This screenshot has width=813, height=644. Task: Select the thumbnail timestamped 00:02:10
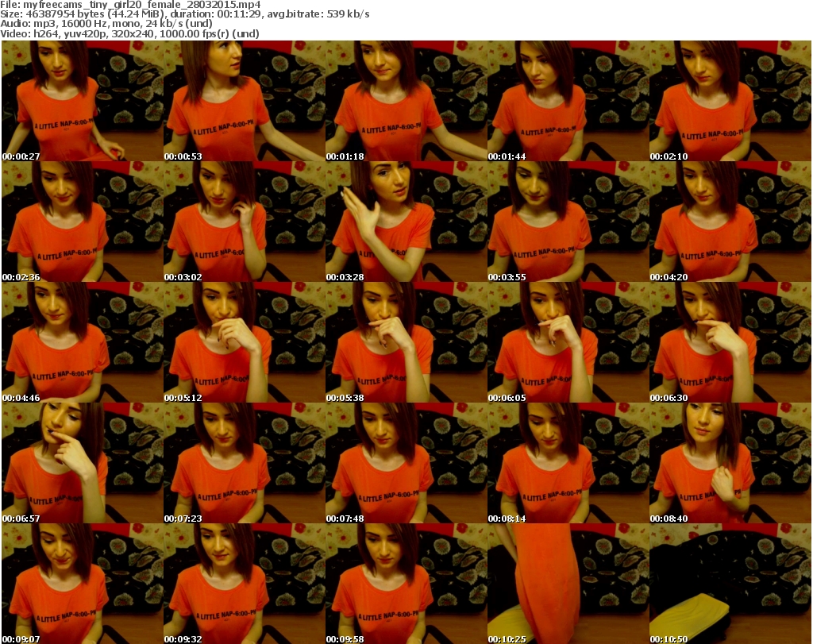point(730,101)
